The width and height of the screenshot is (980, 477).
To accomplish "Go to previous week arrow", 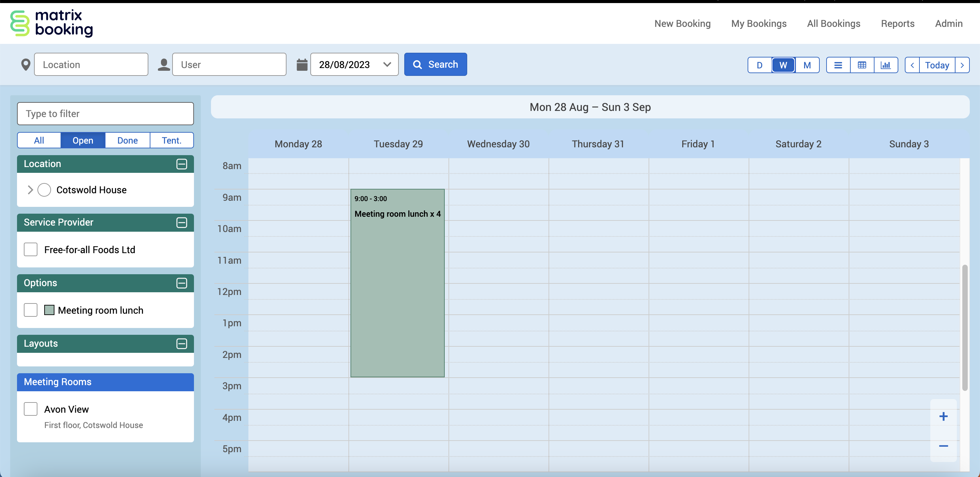I will click(x=912, y=65).
